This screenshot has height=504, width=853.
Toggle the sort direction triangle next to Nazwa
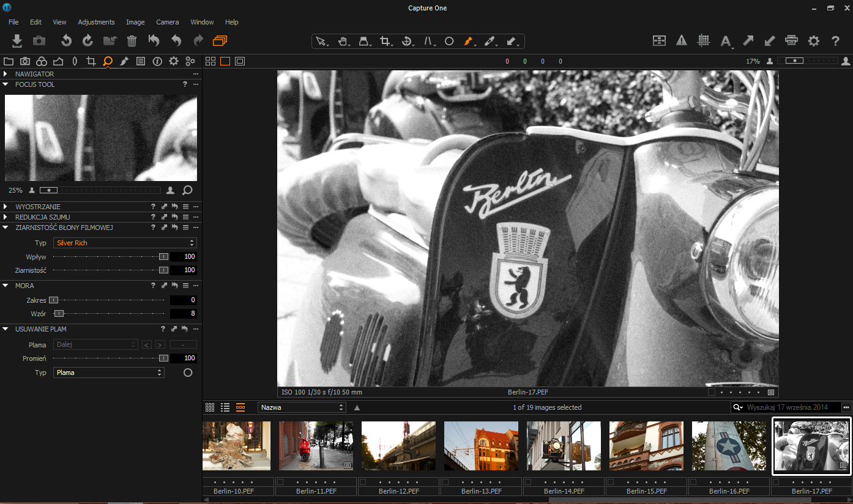pyautogui.click(x=357, y=407)
